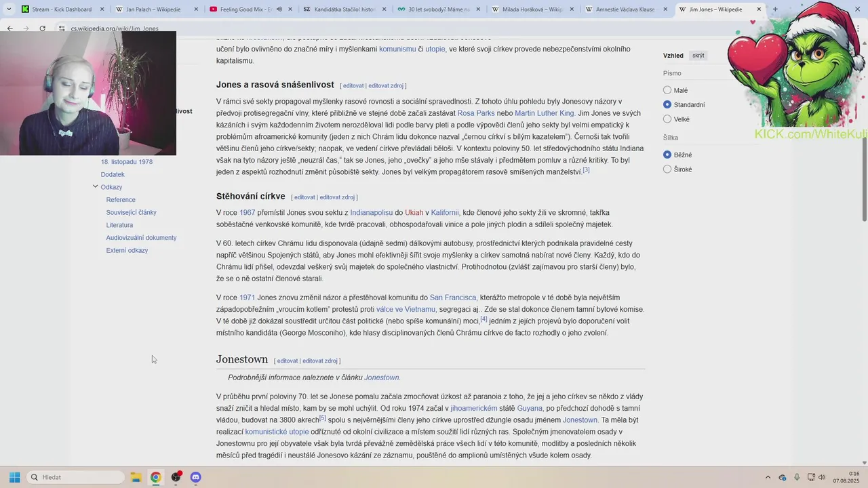868x488 pixels.
Task: Switch to Amnestie Václava Klause tab
Action: click(627, 9)
